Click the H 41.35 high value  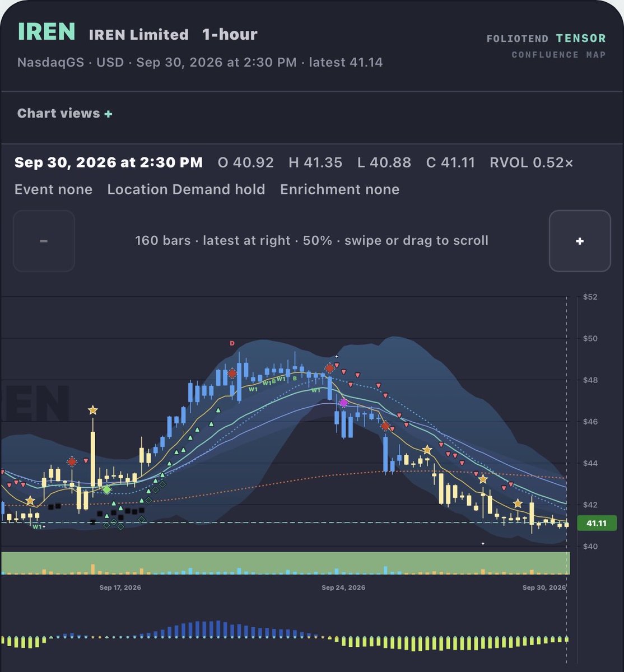click(315, 163)
